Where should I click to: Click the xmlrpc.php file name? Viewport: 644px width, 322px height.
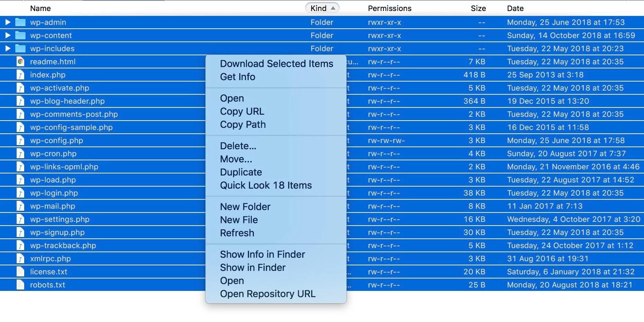coord(50,259)
